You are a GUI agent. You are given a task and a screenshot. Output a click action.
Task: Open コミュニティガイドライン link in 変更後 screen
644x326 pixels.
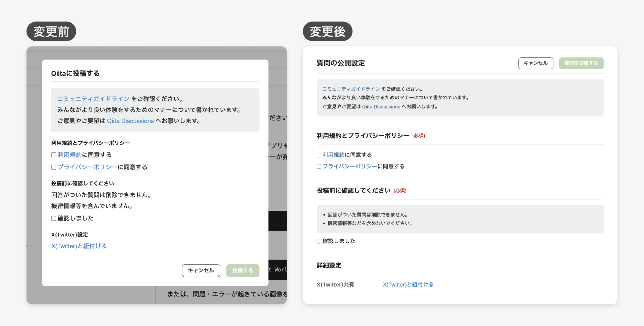(351, 89)
